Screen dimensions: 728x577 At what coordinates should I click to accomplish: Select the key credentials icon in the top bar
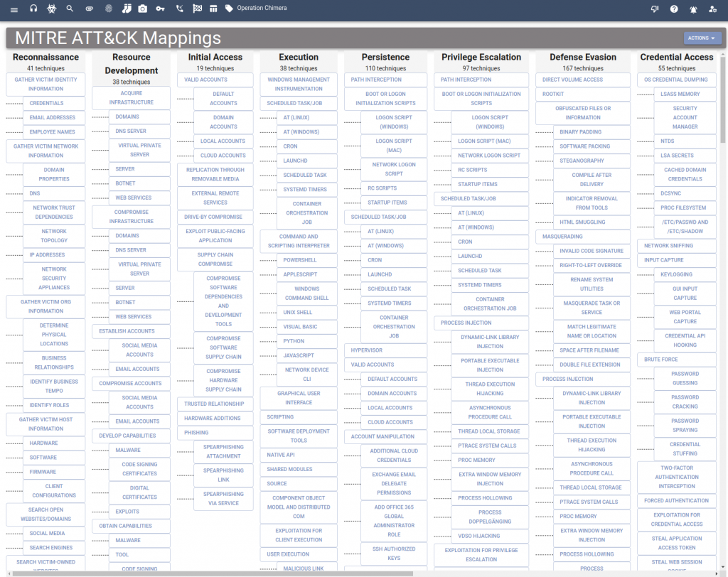pos(160,10)
